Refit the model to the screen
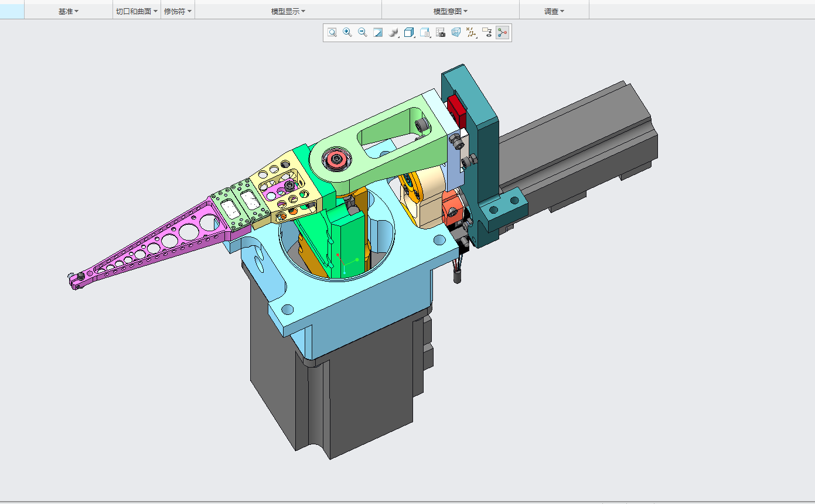 (332, 33)
